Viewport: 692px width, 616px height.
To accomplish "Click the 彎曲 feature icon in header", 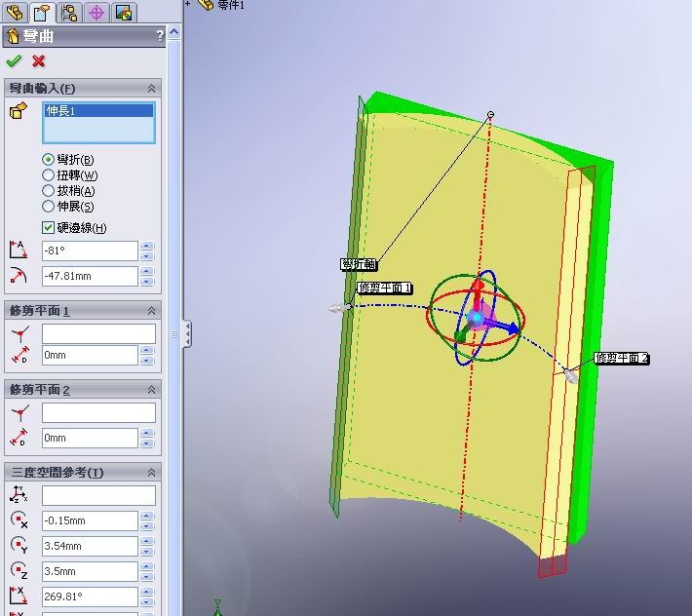I will (14, 36).
